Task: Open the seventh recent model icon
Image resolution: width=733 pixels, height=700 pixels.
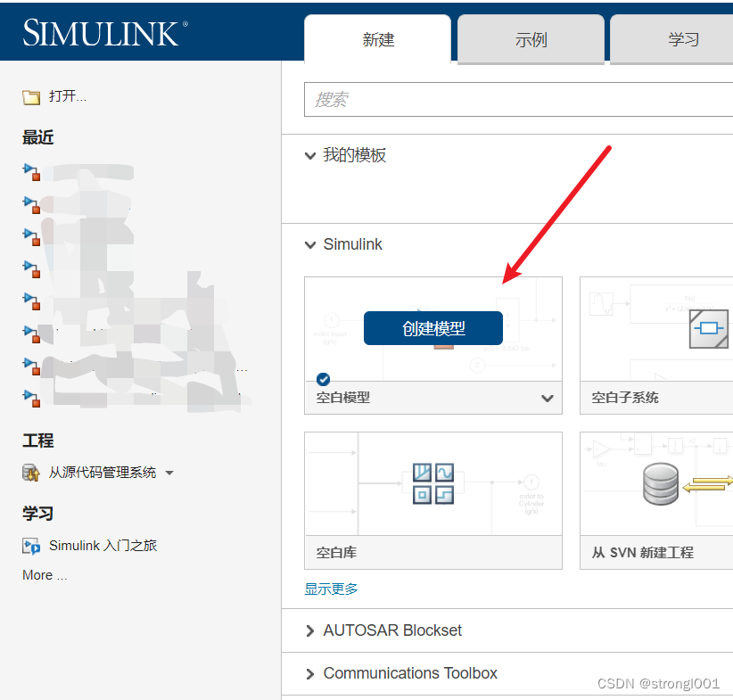Action: coord(31,366)
